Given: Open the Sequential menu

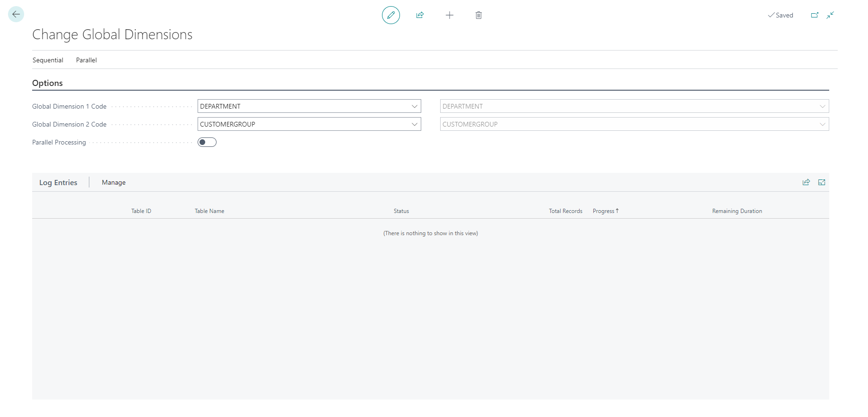Looking at the screenshot, I should pyautogui.click(x=48, y=60).
